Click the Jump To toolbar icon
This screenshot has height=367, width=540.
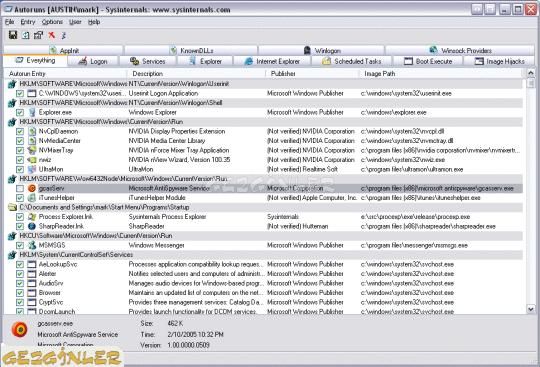[x=64, y=35]
